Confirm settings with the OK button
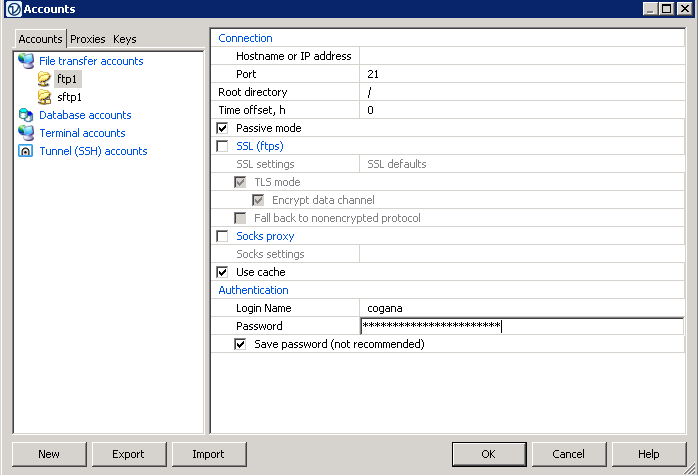Screen dimensions: 698x475 click(489, 454)
